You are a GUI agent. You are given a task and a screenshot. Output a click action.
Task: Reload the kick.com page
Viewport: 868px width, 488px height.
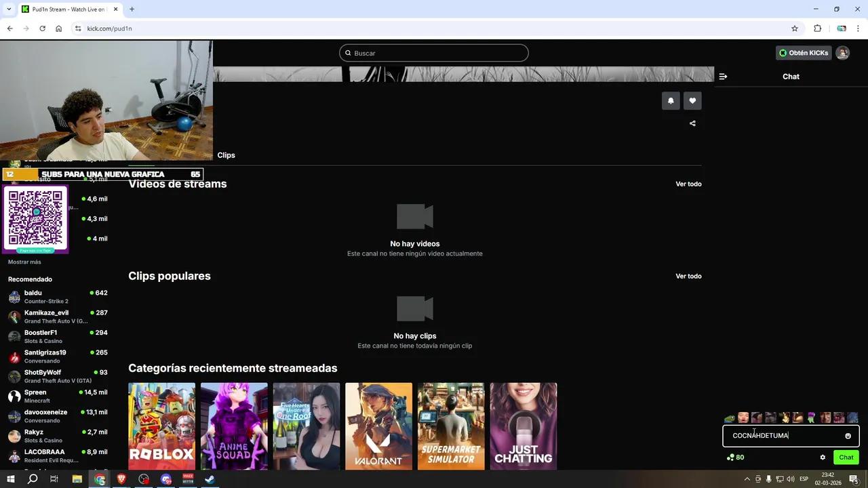coord(42,28)
